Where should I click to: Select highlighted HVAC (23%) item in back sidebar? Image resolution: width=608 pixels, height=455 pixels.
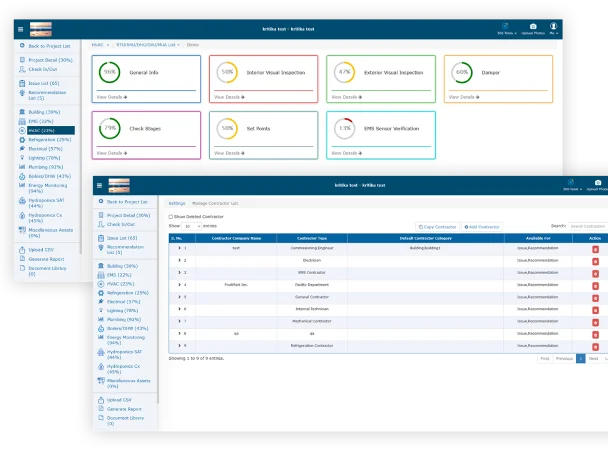51,130
